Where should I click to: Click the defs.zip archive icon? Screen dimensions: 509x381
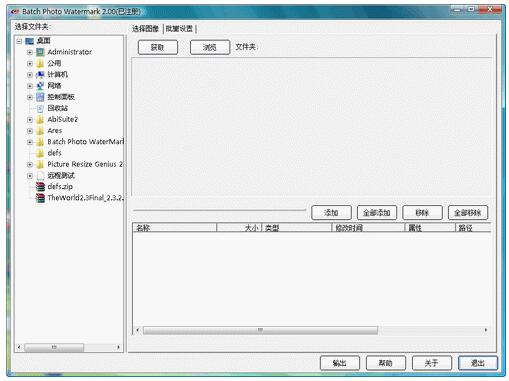[x=40, y=187]
